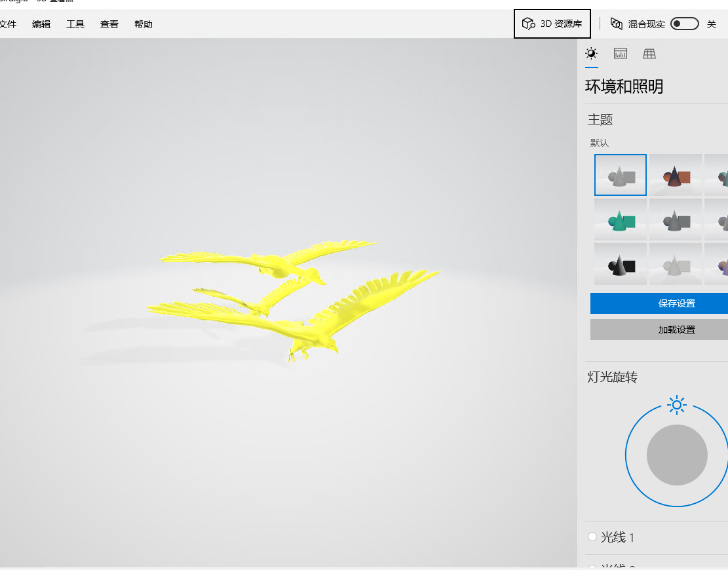Click the 3D cube icon in 3D 资源库
728x570 pixels.
pos(528,24)
